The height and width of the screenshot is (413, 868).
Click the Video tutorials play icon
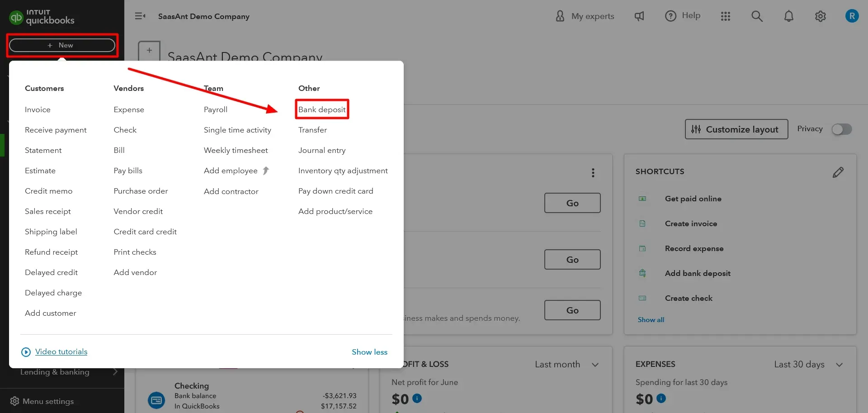26,352
